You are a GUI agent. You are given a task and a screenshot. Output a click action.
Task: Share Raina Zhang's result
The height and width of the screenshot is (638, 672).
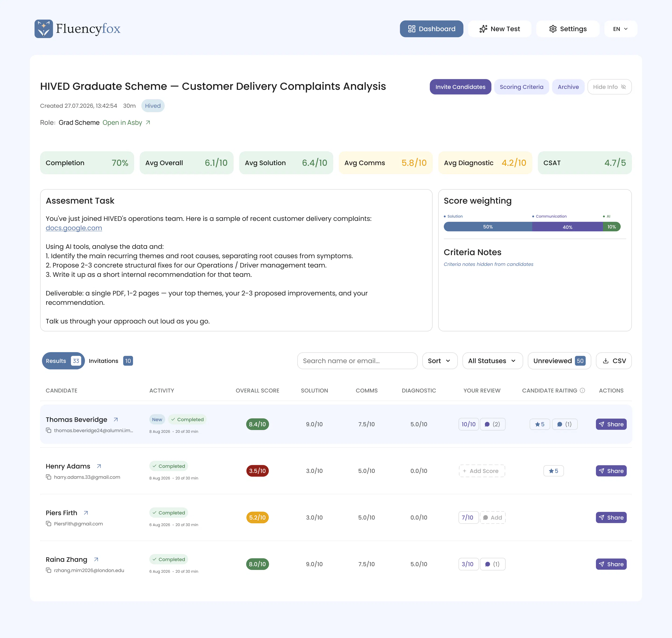(x=611, y=564)
